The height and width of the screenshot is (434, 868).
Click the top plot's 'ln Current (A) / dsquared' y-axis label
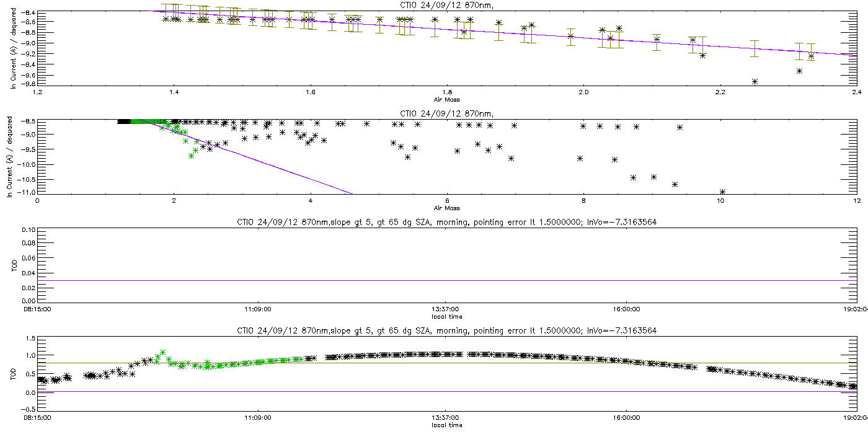point(13,48)
